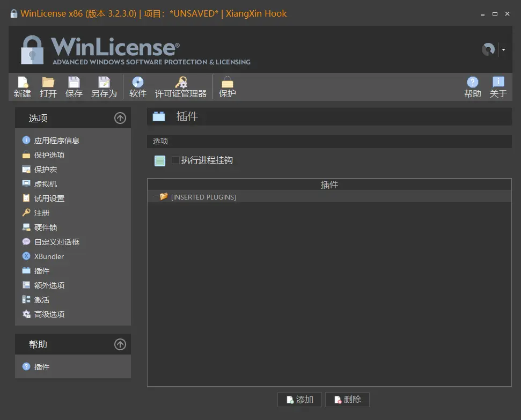Save the project via 保存 icon

coord(74,87)
